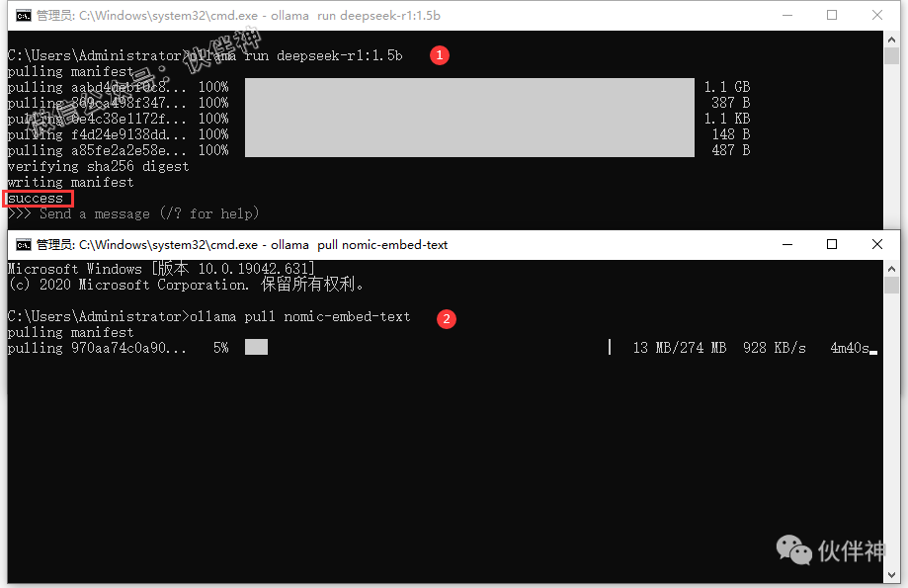Click the nomic-embed-text window title text

click(242, 245)
